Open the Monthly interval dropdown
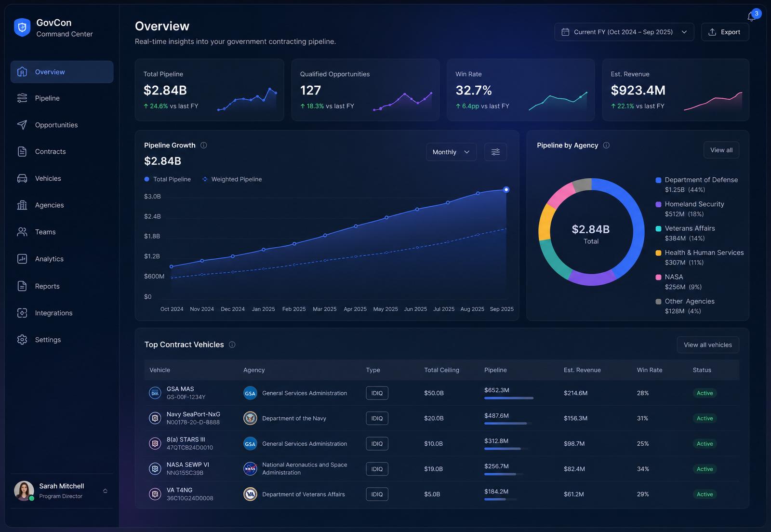Viewport: 771px width, 532px height. point(451,152)
